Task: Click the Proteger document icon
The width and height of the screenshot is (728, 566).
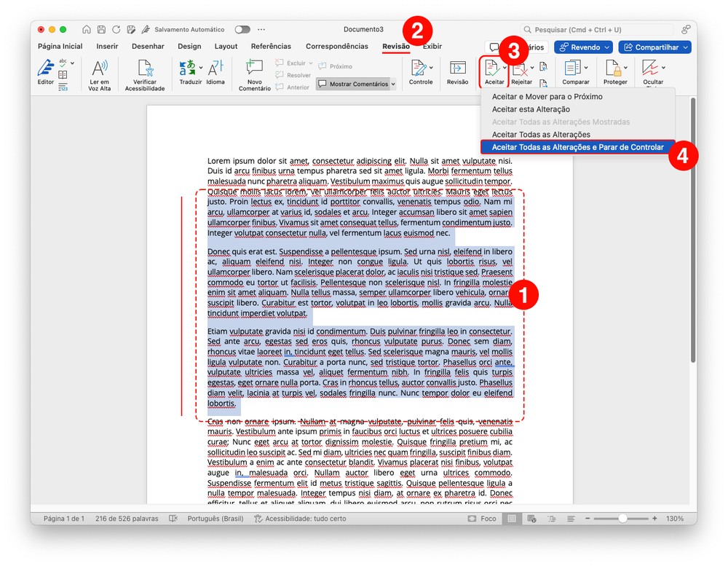Action: tap(614, 70)
